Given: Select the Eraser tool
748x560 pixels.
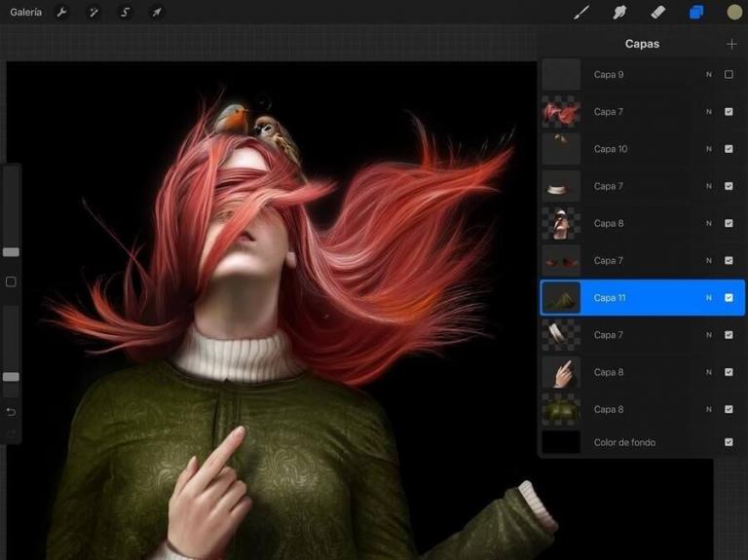Looking at the screenshot, I should pyautogui.click(x=657, y=13).
